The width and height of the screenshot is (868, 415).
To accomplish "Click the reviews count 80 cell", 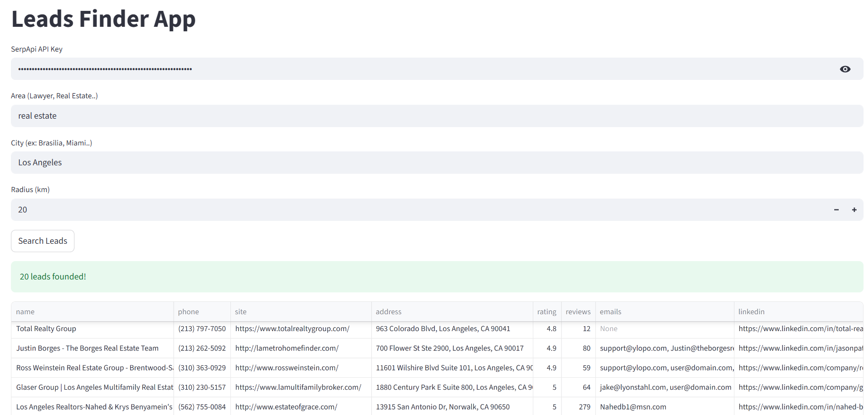I will 578,348.
